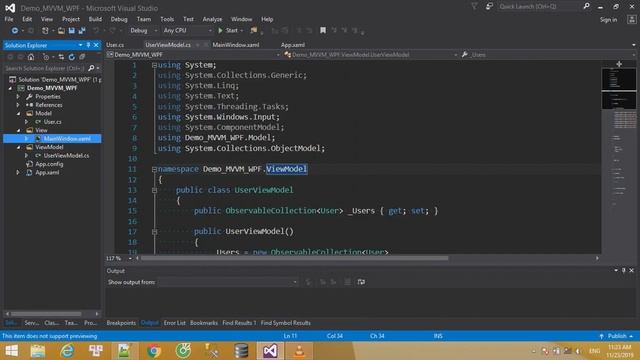Click the Quick Launch search magnifier icon
This screenshot has width=640, height=360.
[x=587, y=6]
